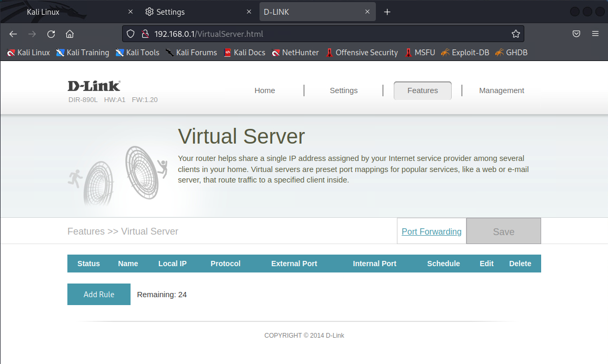Open the browser hamburger menu
Viewport: 608px width, 364px height.
point(595,34)
